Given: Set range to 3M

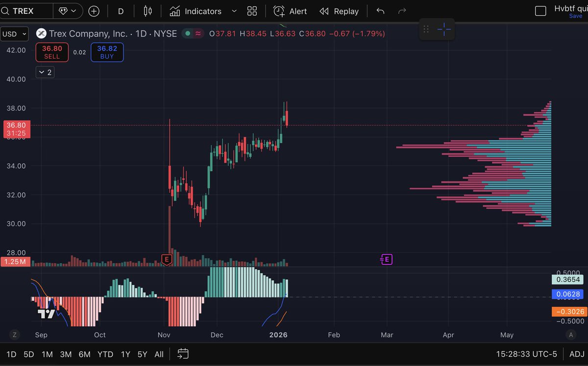Looking at the screenshot, I should tap(66, 354).
